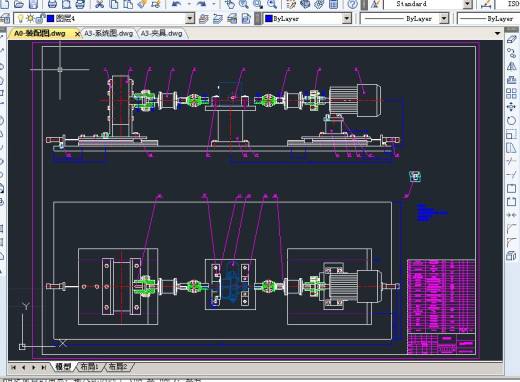The height and width of the screenshot is (382, 520).
Task: Open the layer name dropdown list
Action: (190, 19)
